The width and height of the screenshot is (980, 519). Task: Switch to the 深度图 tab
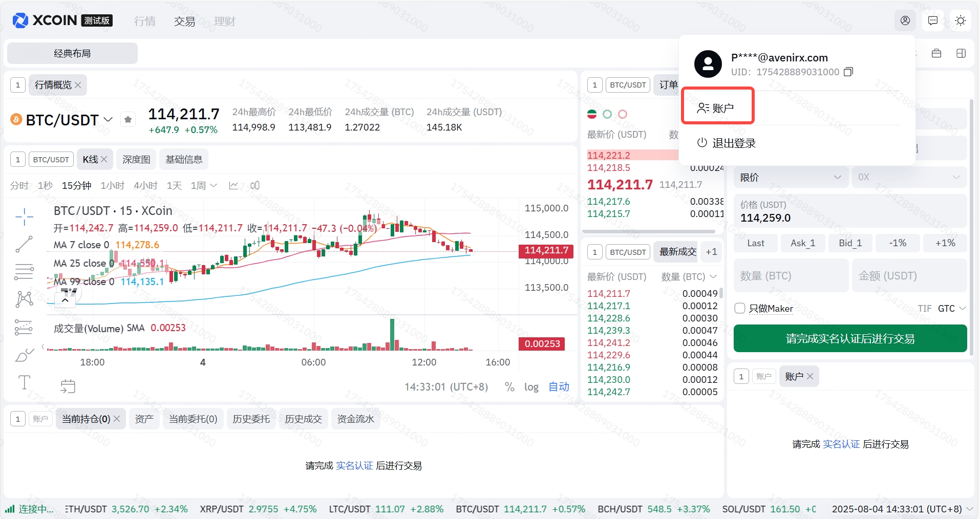point(136,160)
